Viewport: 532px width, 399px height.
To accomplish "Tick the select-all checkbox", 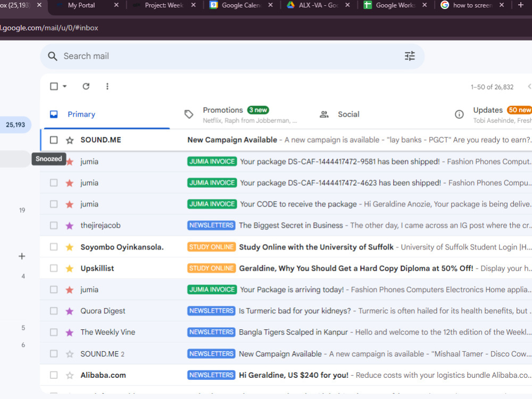I will tap(54, 86).
